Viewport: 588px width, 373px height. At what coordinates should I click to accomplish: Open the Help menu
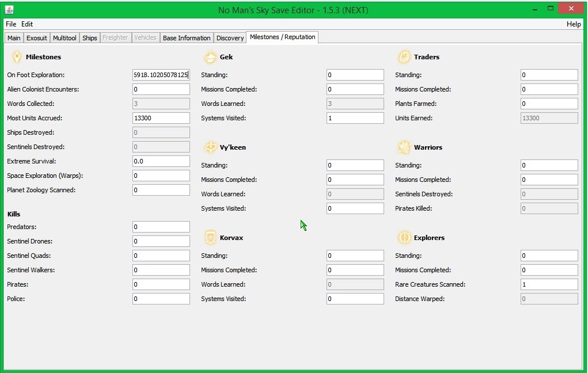(x=574, y=24)
